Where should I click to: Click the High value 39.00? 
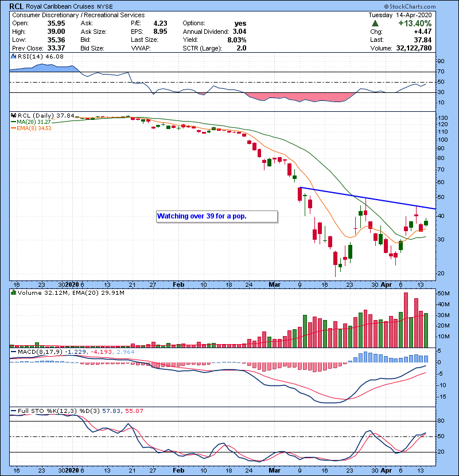tap(56, 32)
